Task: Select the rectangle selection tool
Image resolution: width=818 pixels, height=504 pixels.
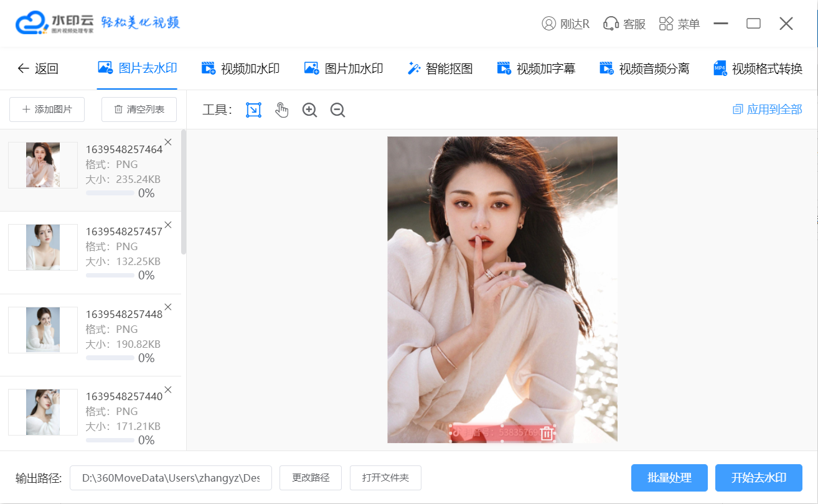Action: point(253,110)
